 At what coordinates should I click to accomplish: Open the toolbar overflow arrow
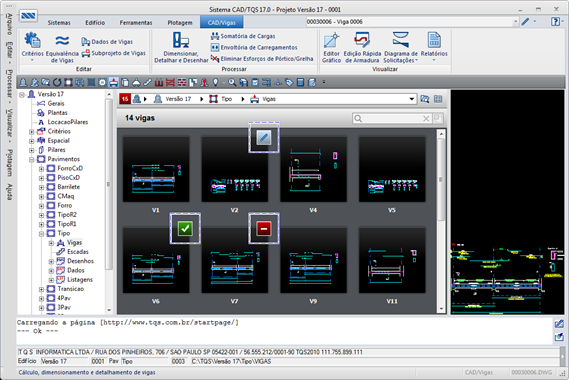[x=324, y=82]
